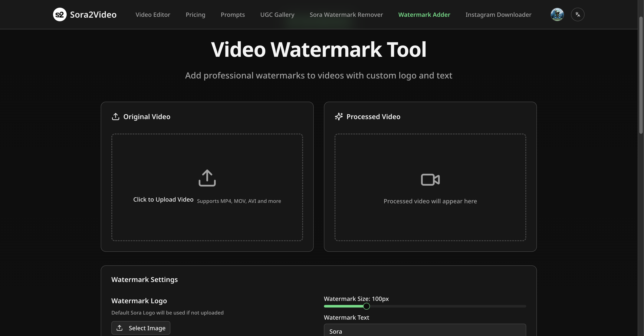Click the Processed Video sparkle icon
The image size is (644, 336).
339,117
